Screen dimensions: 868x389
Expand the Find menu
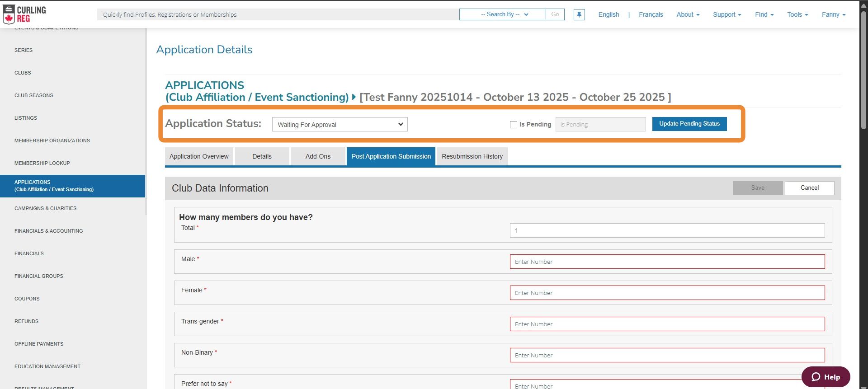click(764, 14)
